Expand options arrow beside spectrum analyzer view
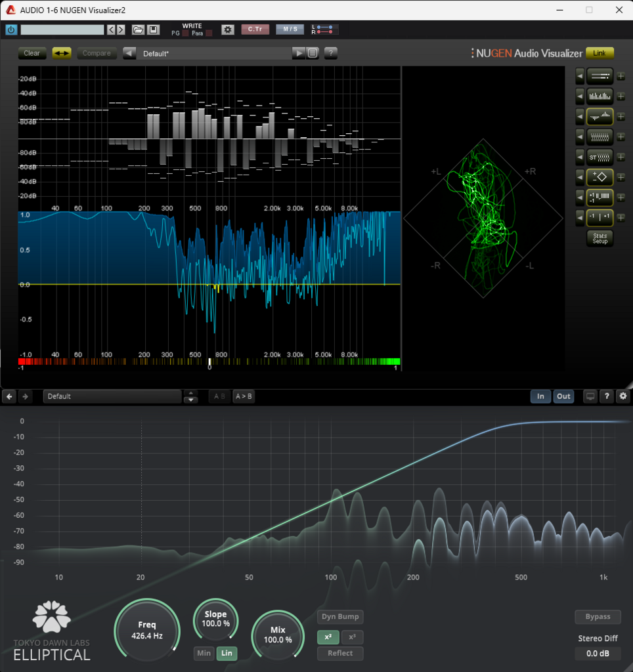Image resolution: width=633 pixels, height=672 pixels. [580, 96]
